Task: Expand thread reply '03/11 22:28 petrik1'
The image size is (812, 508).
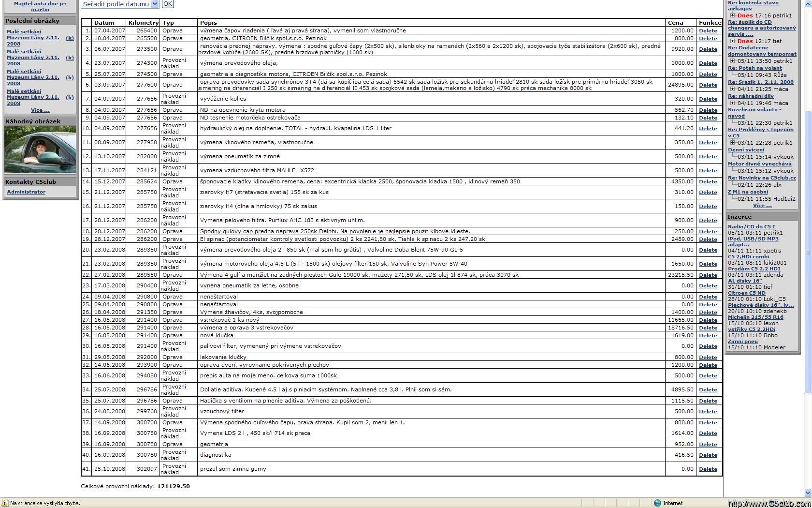Action: 732,143
